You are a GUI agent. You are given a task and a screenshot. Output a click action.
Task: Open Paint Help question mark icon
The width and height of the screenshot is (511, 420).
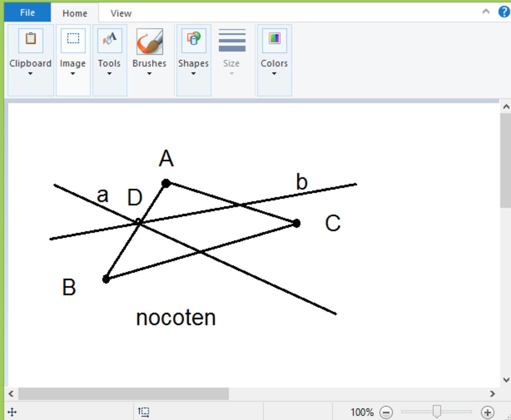pyautogui.click(x=504, y=12)
